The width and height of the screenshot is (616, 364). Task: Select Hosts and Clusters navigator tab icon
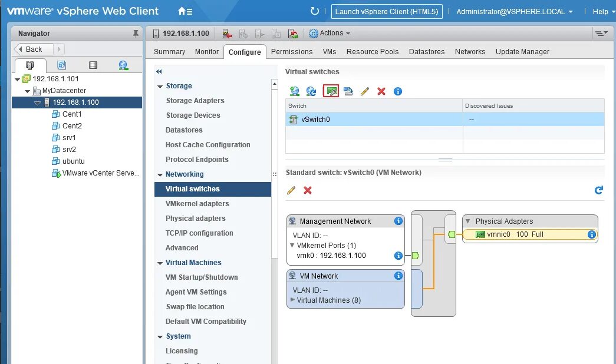point(30,65)
